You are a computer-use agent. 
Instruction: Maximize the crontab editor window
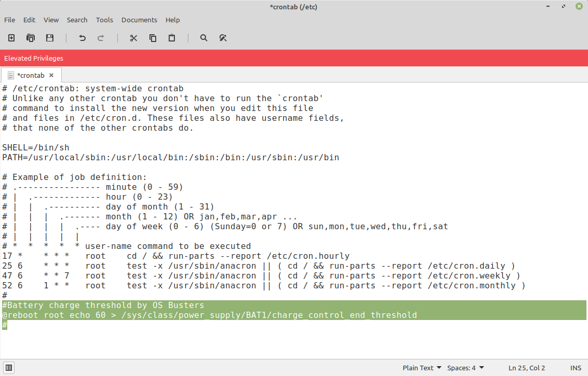tap(564, 6)
